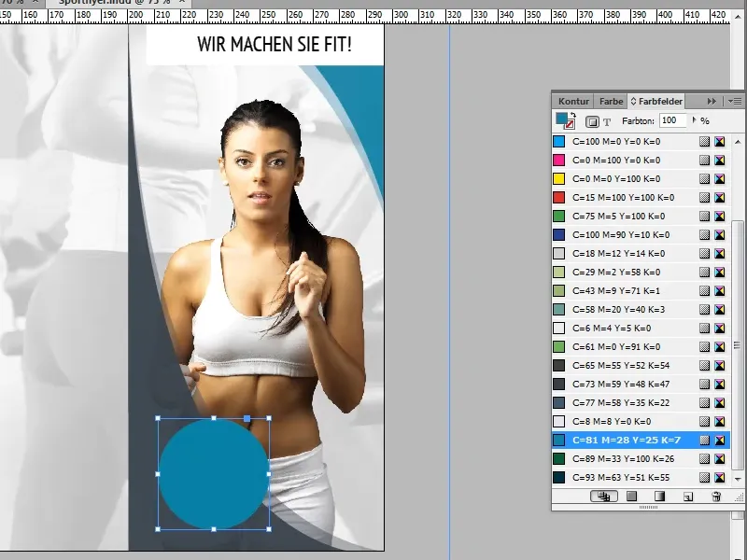The image size is (747, 560).
Task: Switch to the Kontur tab
Action: click(573, 102)
